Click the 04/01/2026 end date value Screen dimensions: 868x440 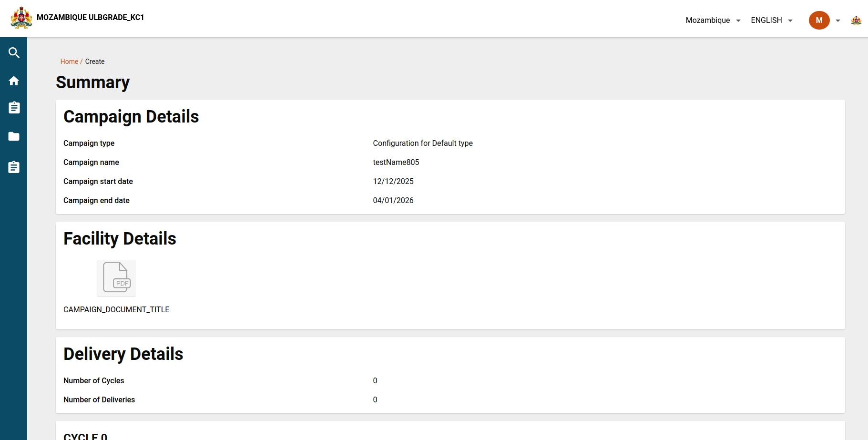(393, 201)
